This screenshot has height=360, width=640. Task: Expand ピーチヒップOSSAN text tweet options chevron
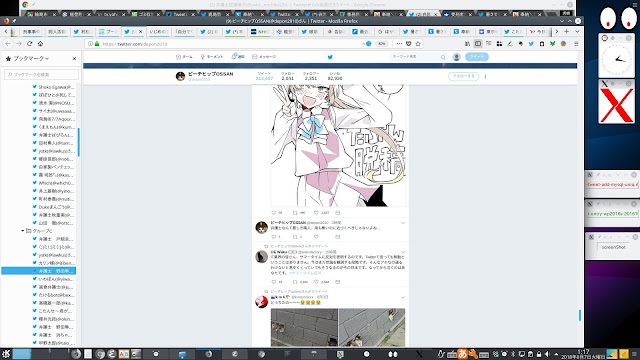tap(403, 223)
